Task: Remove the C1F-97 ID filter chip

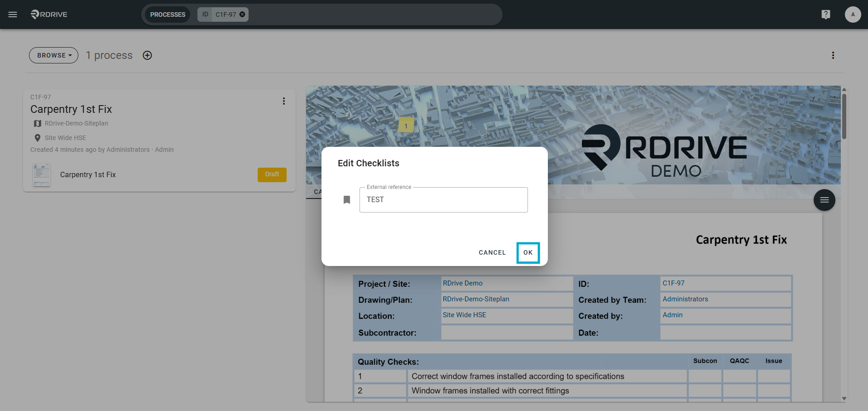Action: point(243,15)
